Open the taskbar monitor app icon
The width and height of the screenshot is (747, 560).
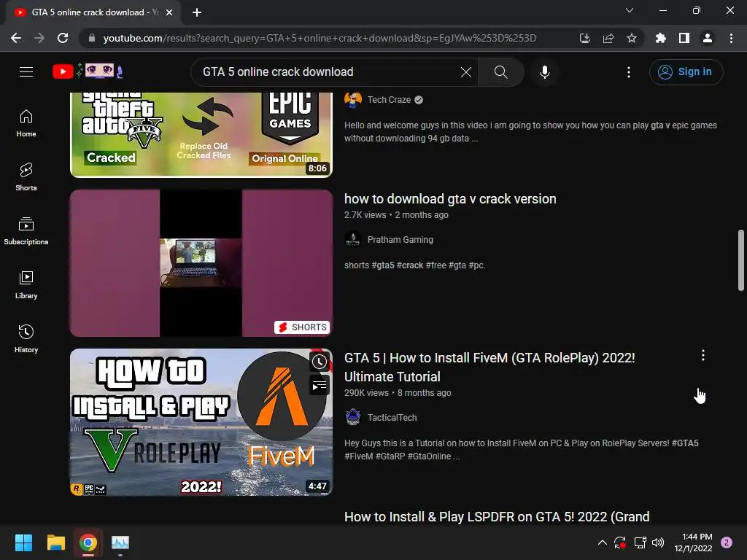[x=120, y=542]
